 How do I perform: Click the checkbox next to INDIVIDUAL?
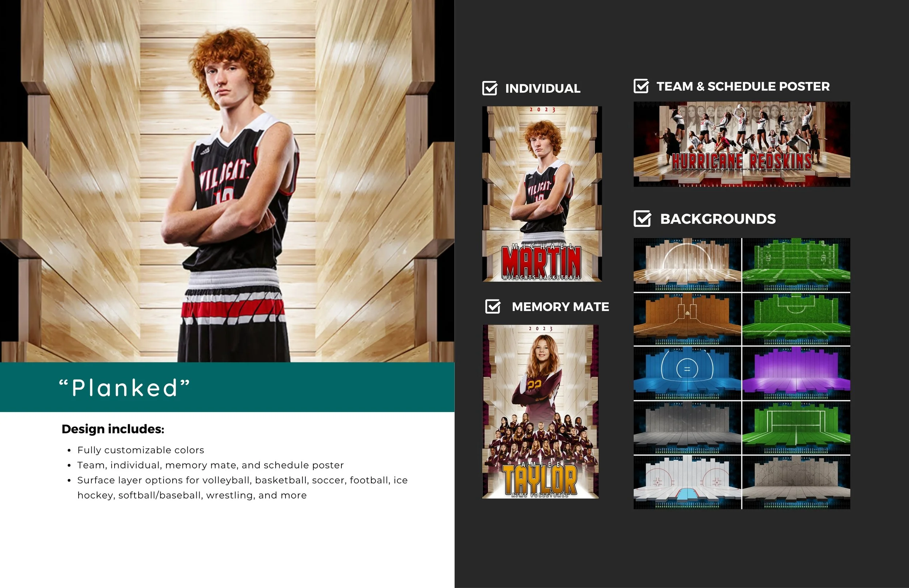tap(490, 88)
